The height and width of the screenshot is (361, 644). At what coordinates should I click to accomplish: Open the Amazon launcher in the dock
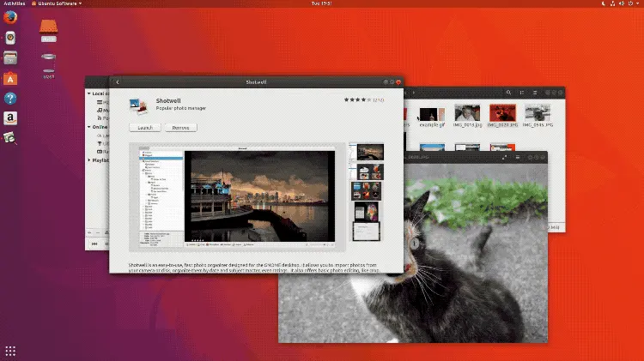pos(10,118)
